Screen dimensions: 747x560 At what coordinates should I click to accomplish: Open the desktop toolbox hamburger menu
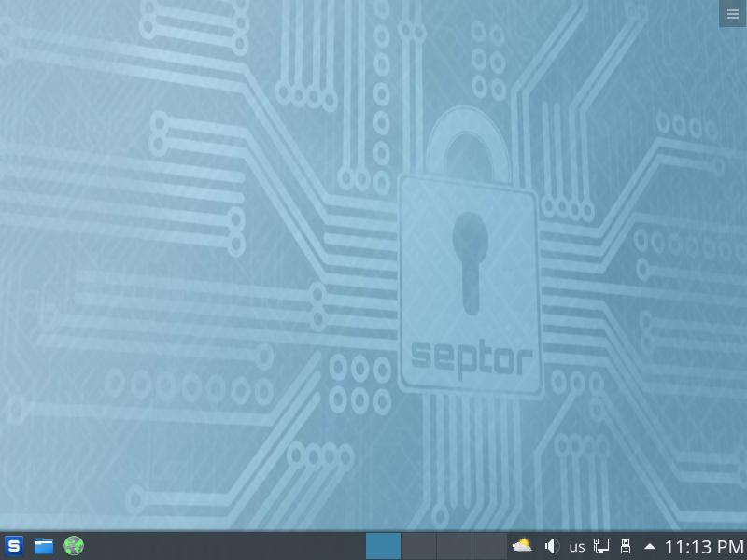click(733, 13)
